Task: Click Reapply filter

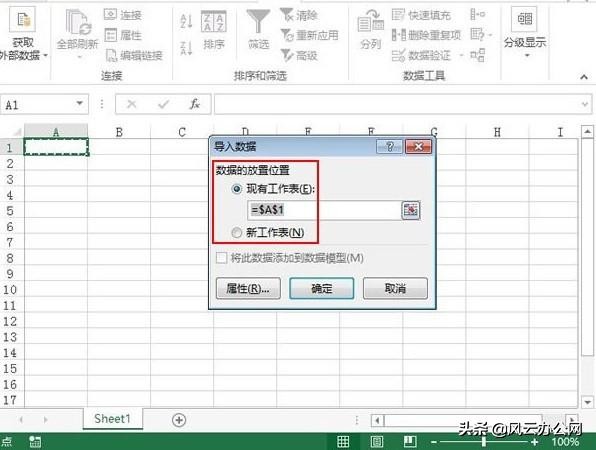Action: pos(309,35)
